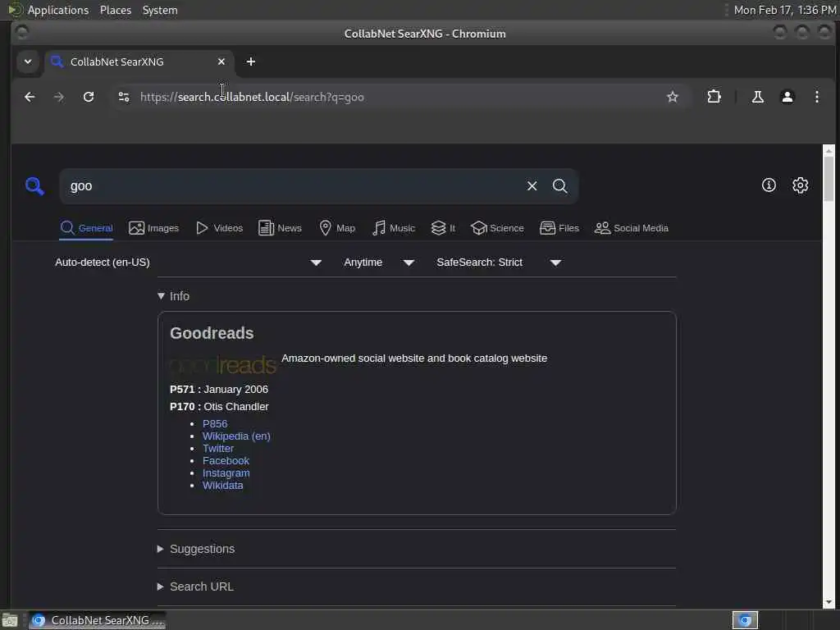Click the Goodreads infobox heading
The image size is (840, 630).
212,333
